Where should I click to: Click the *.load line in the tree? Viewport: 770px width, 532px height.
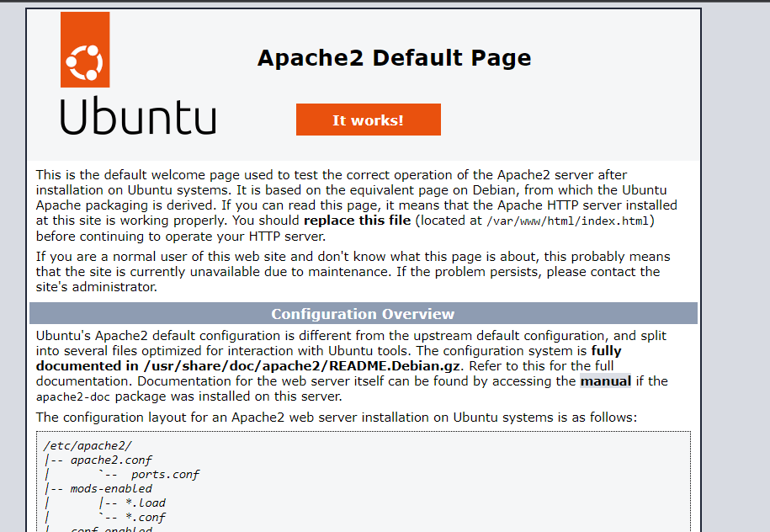(x=146, y=503)
